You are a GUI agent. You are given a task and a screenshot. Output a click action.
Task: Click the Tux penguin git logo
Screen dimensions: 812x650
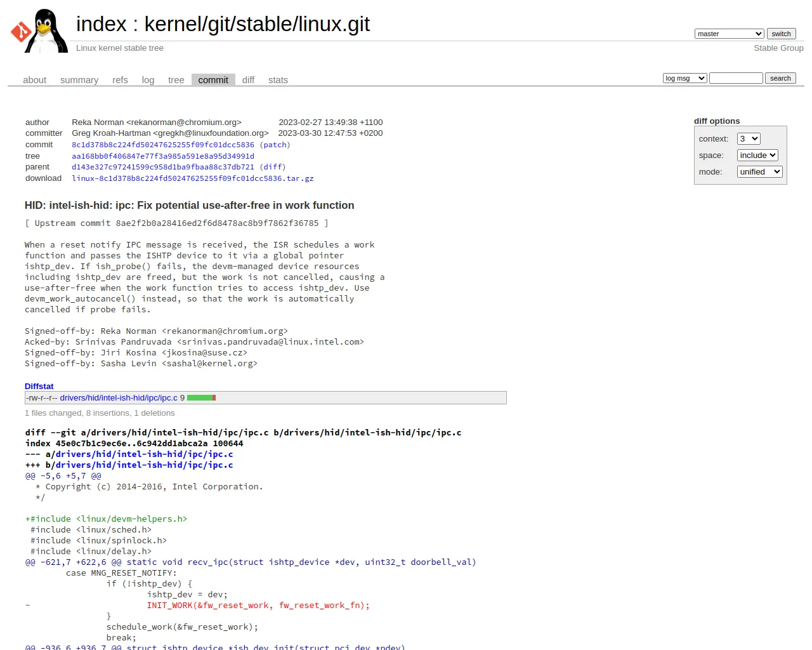(x=39, y=30)
